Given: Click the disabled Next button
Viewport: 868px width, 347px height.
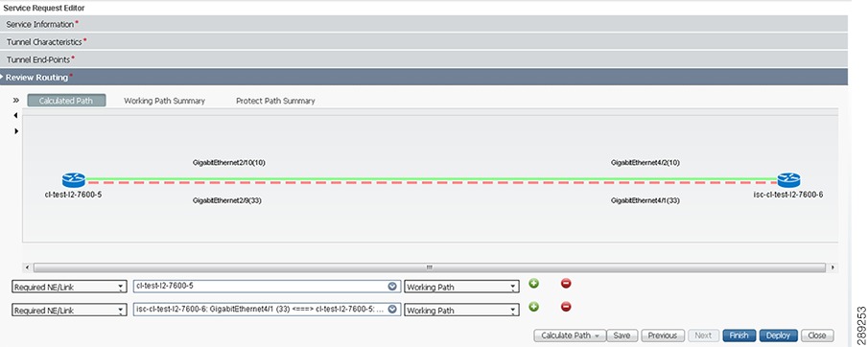Looking at the screenshot, I should point(703,335).
